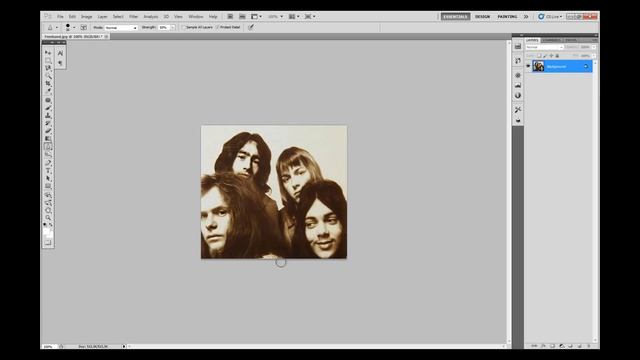Screen dimensions: 640x360
Task: Select the Clone Stamp tool
Action: (x=48, y=116)
